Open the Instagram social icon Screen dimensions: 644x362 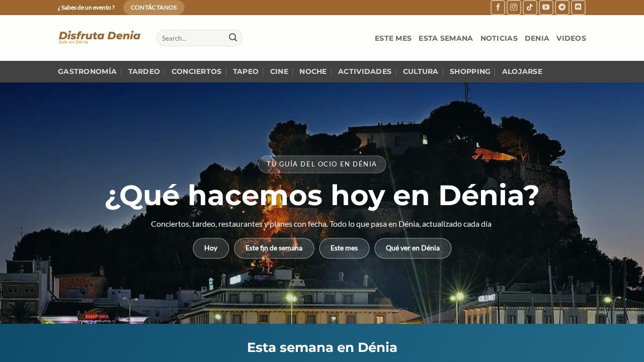514,8
